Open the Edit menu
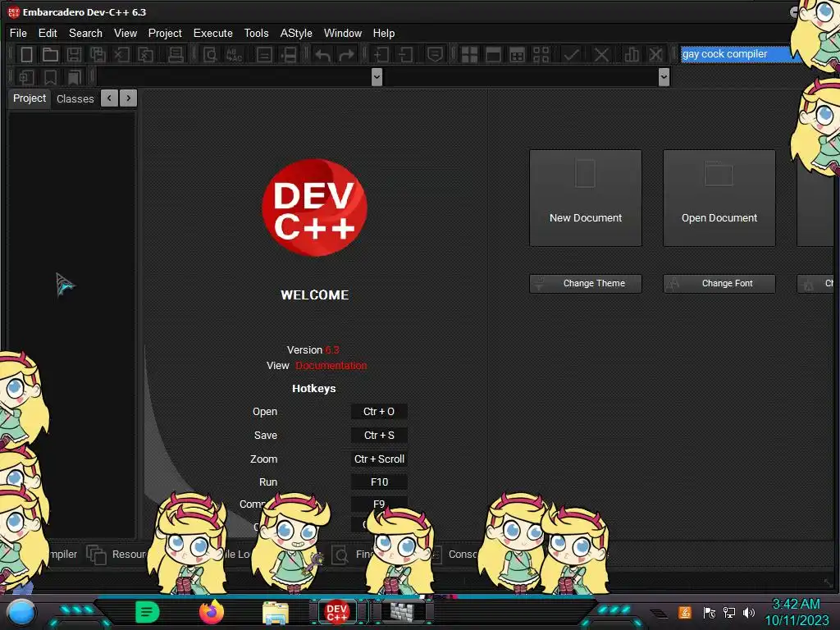 click(48, 33)
